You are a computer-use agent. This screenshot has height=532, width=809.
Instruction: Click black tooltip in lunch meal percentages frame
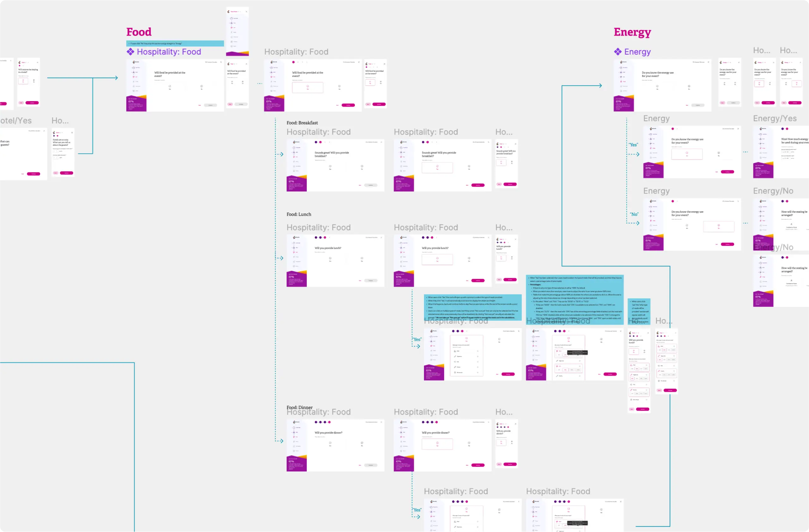[x=577, y=353]
